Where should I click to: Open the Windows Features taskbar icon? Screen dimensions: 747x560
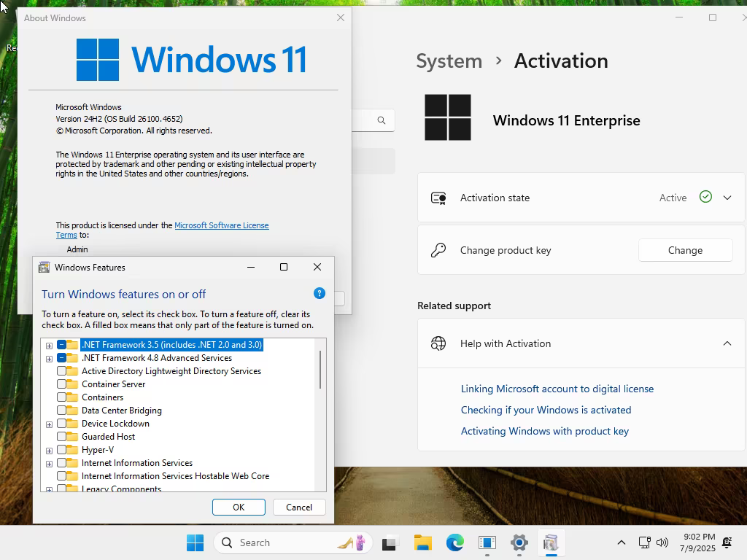click(x=551, y=542)
